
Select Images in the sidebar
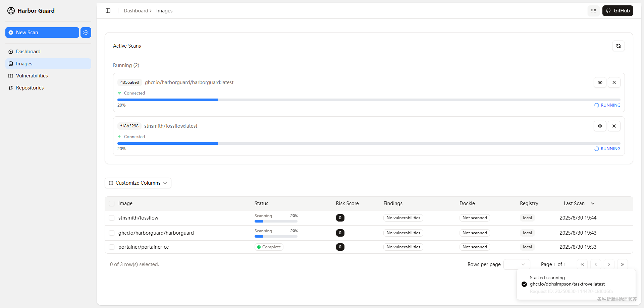pyautogui.click(x=48, y=64)
